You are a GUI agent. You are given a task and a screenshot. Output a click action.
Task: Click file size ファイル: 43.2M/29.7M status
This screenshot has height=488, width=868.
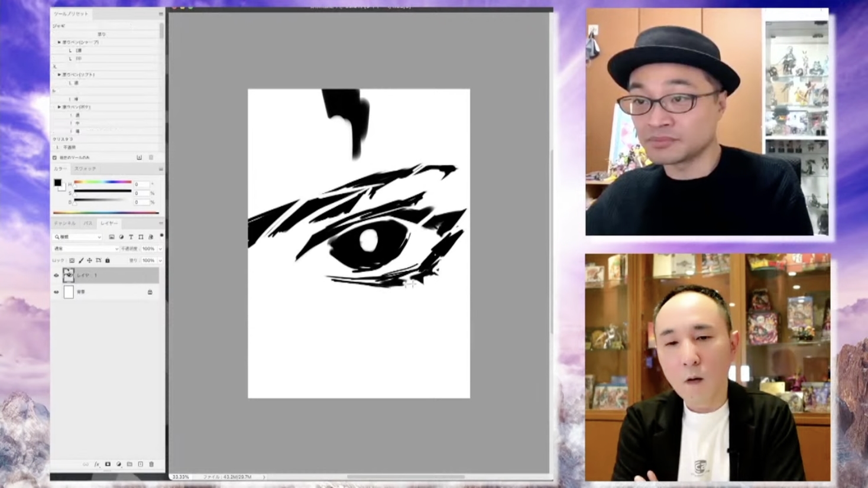point(228,477)
